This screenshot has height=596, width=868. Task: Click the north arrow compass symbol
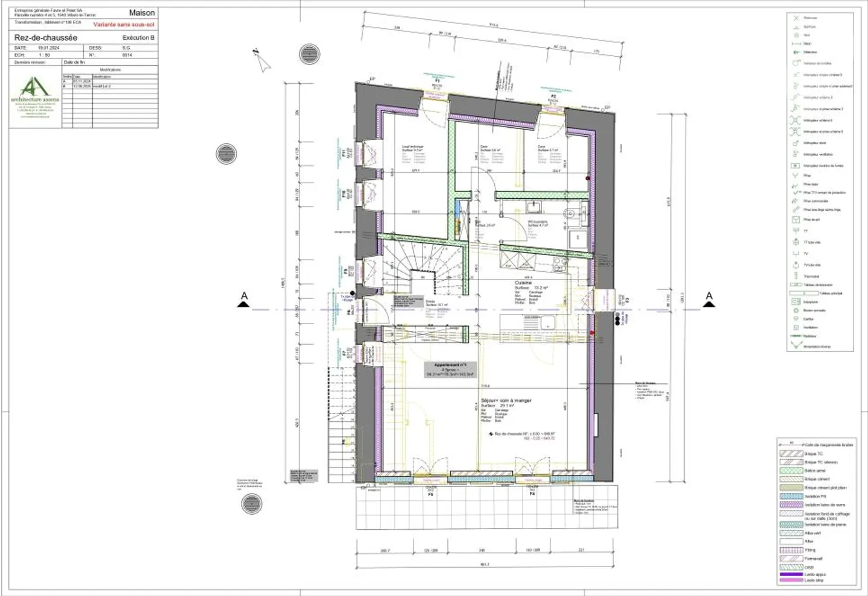[x=261, y=61]
